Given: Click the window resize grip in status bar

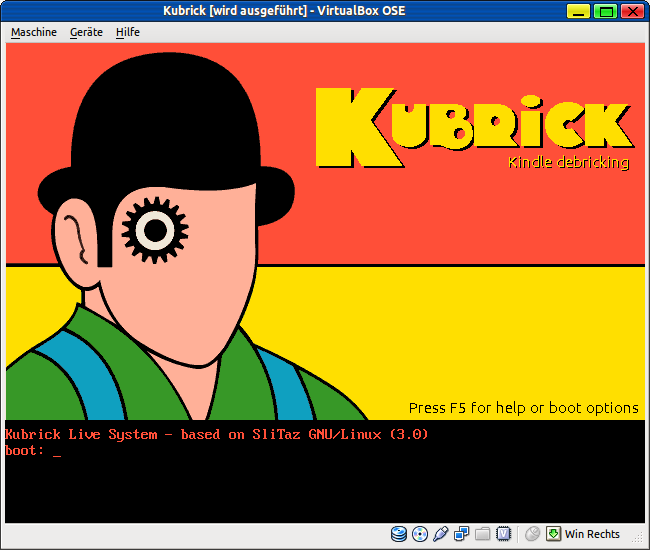Looking at the screenshot, I should [x=637, y=537].
